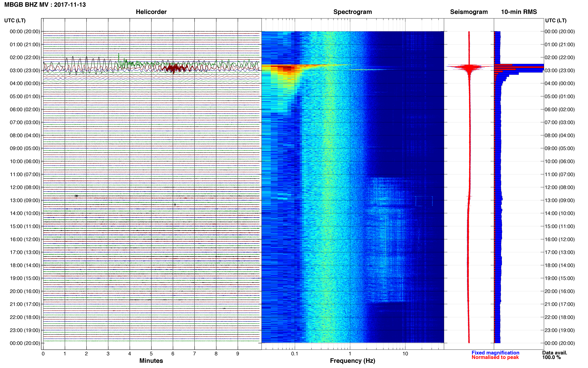Click the 12:00 (08:00) label beside Helicorder
The height and width of the screenshot is (368, 588).
(x=25, y=187)
